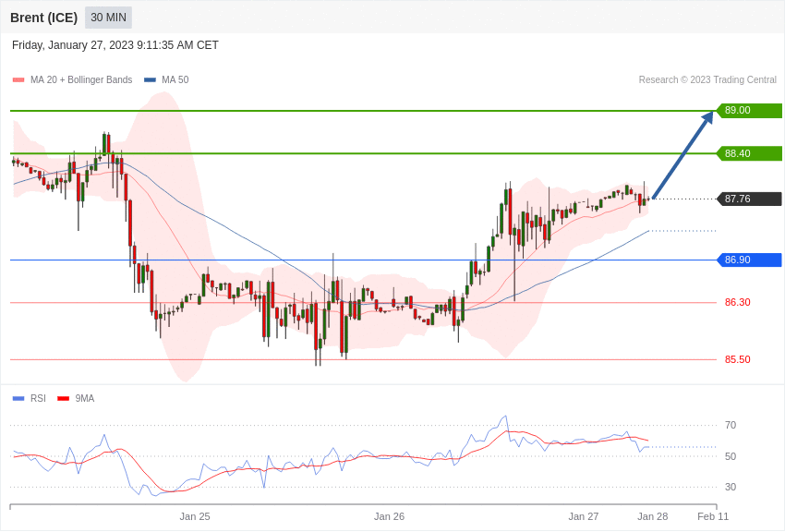Viewport: 785px width, 532px height.
Task: Click the Research © 2023 Trading Central credit
Action: (707, 79)
